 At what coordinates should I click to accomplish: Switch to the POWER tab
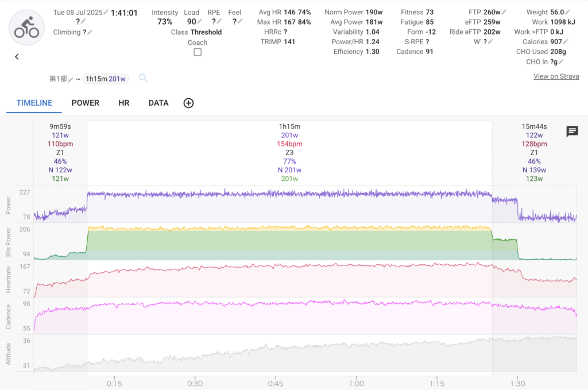[86, 103]
